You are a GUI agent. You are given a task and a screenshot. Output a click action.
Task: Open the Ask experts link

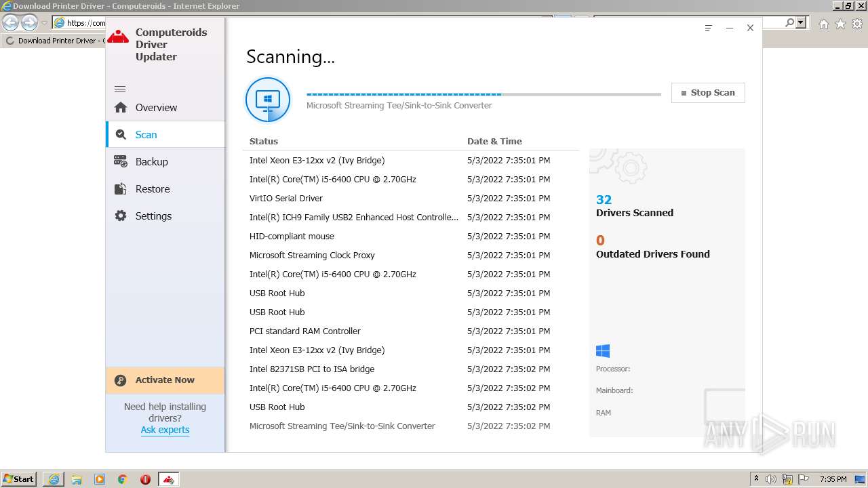165,430
